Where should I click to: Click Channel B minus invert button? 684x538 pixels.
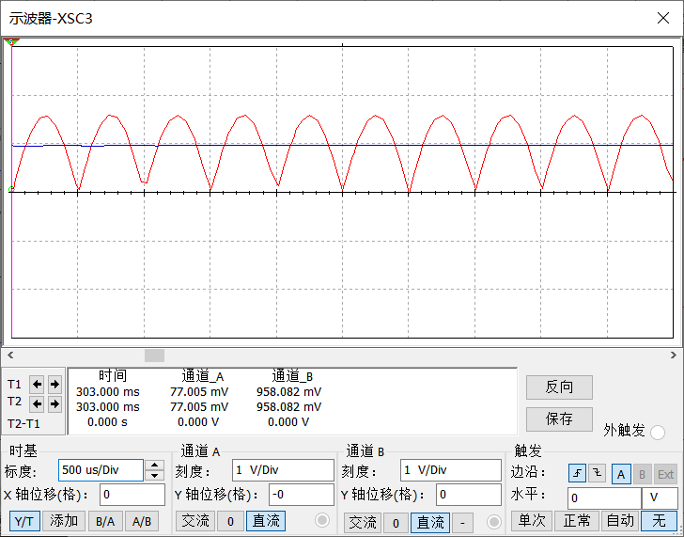[x=463, y=522]
